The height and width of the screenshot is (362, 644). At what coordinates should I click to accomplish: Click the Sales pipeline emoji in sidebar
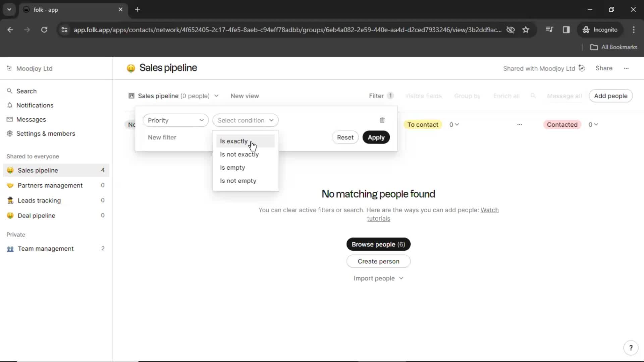coord(10,170)
